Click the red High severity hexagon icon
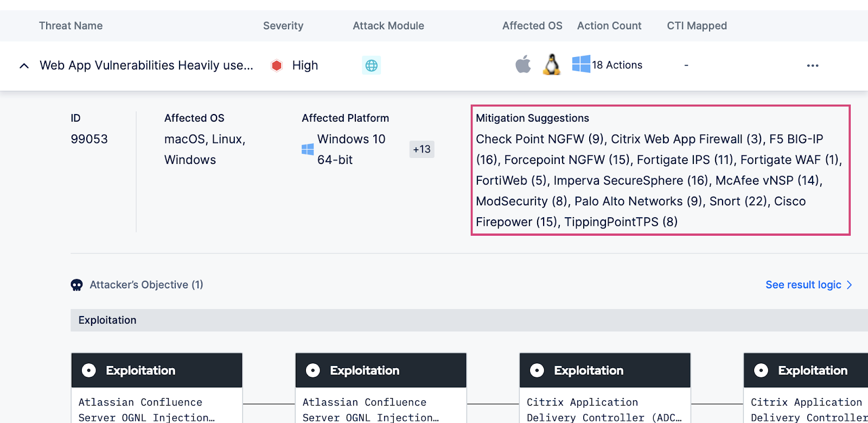This screenshot has height=423, width=868. pyautogui.click(x=277, y=66)
